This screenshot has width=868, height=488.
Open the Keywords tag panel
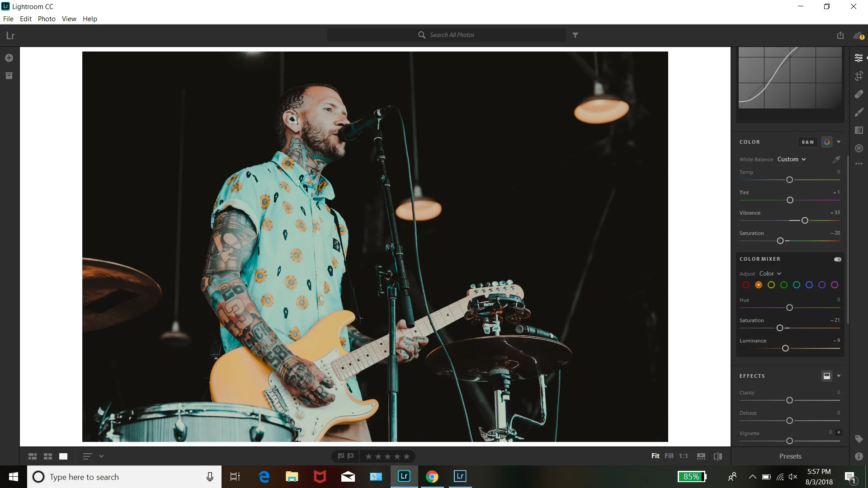point(859,439)
